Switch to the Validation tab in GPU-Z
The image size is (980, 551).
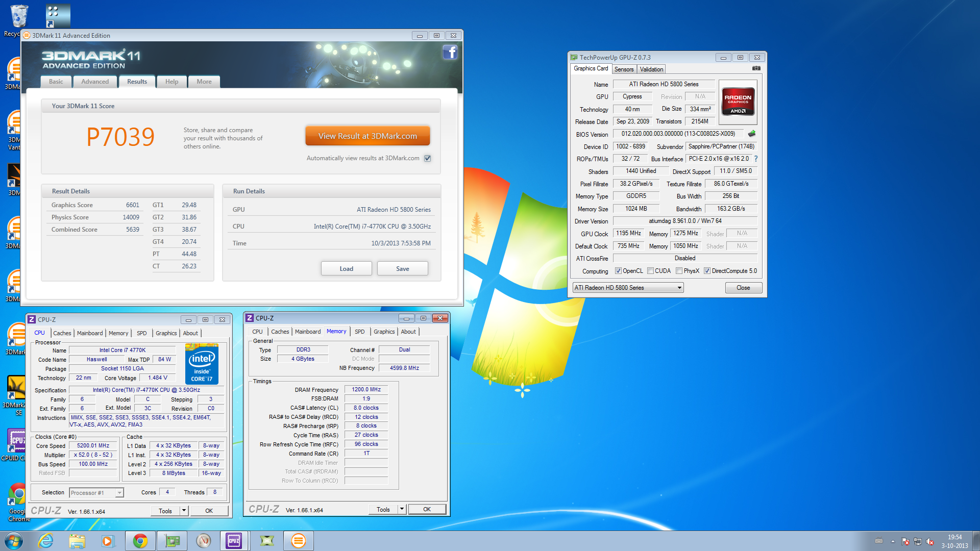click(x=651, y=69)
